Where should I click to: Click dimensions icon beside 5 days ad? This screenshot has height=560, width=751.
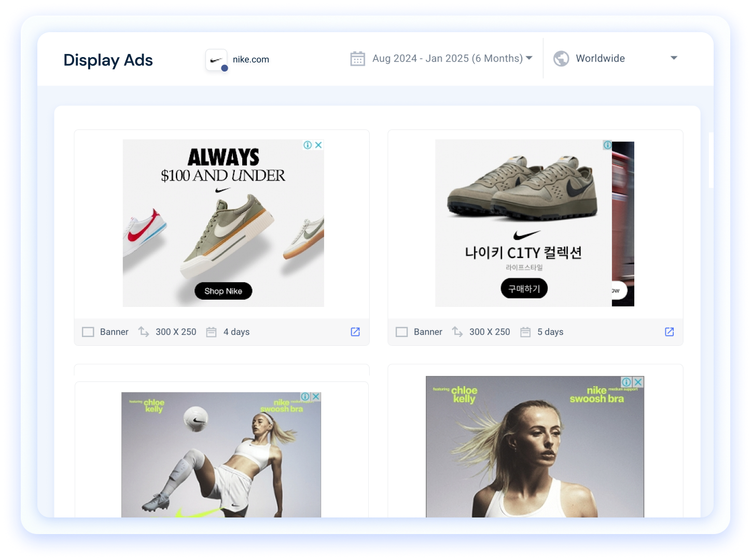(x=457, y=331)
